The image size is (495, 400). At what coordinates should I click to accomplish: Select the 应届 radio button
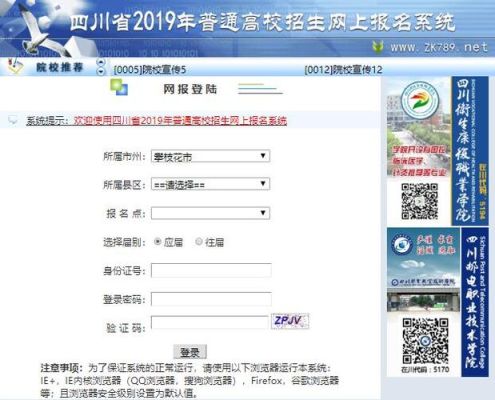click(x=158, y=241)
